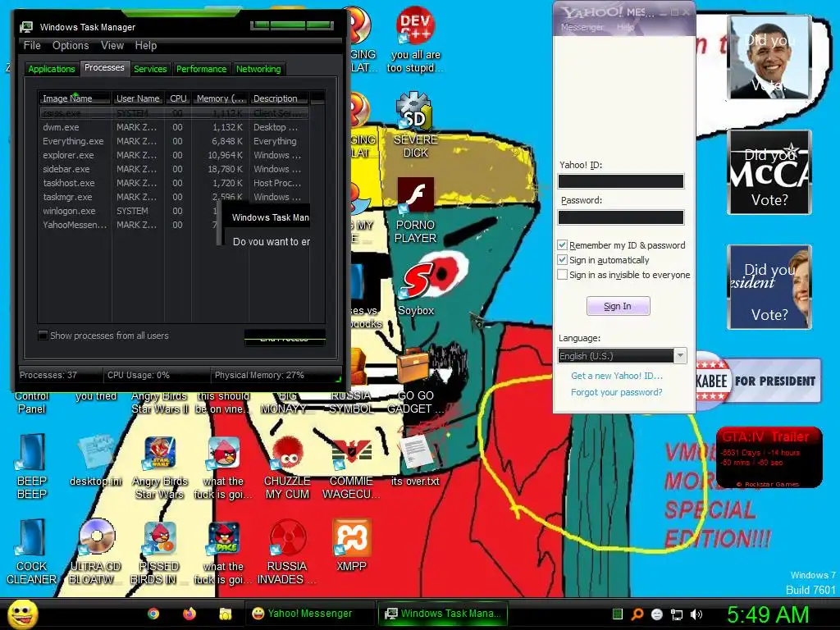Viewport: 840px width, 630px height.
Task: Open the CHUZZLE red fuzzball icon
Action: click(x=288, y=454)
